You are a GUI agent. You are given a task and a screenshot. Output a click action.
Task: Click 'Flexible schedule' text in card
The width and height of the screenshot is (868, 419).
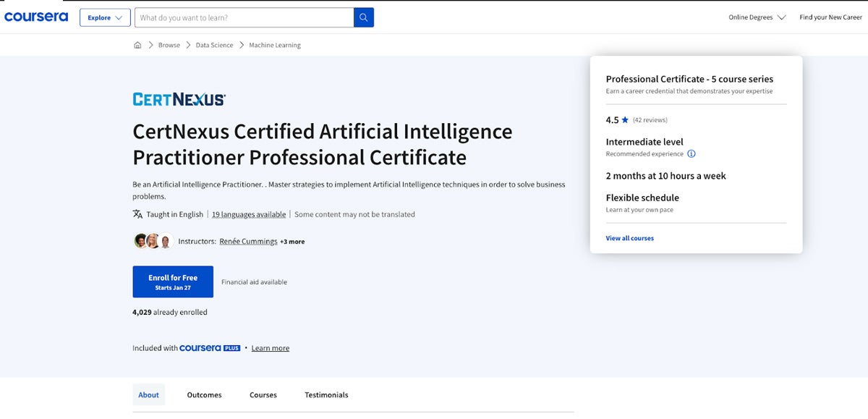pos(642,198)
